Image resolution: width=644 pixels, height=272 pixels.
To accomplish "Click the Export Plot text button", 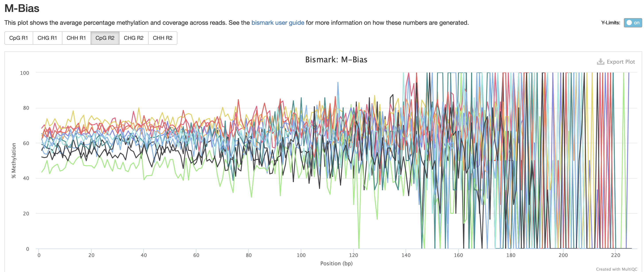I will pyautogui.click(x=621, y=62).
